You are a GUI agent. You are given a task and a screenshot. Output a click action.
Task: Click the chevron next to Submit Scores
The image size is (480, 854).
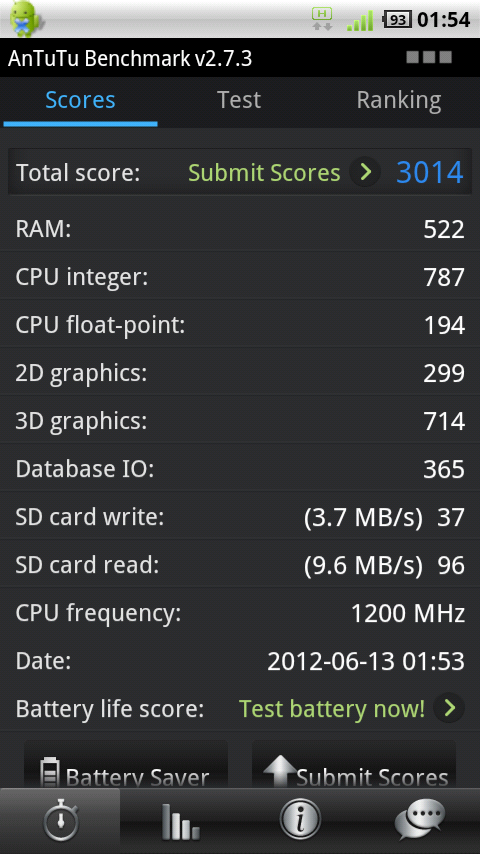click(x=364, y=173)
